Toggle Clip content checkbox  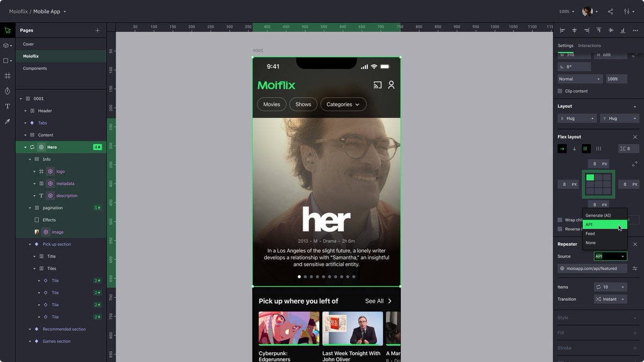(560, 91)
